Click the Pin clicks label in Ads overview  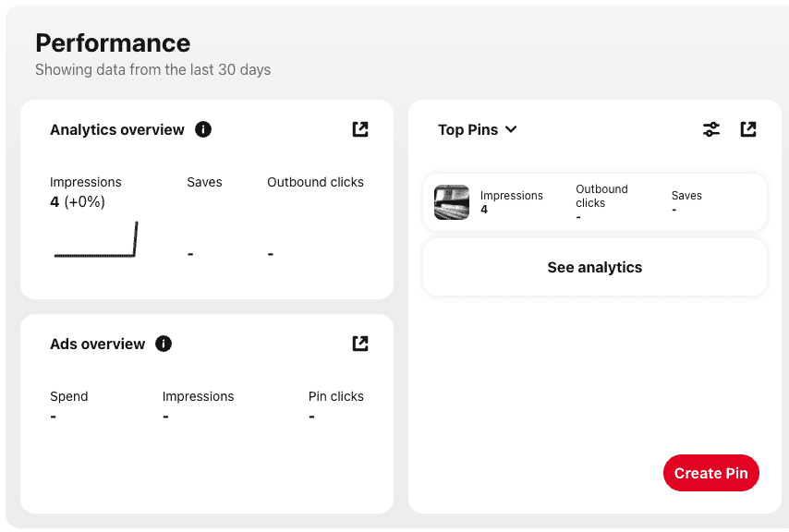335,396
